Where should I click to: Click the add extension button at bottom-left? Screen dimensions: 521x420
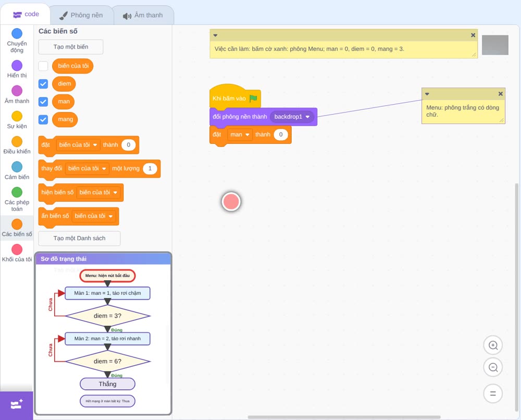tap(17, 405)
